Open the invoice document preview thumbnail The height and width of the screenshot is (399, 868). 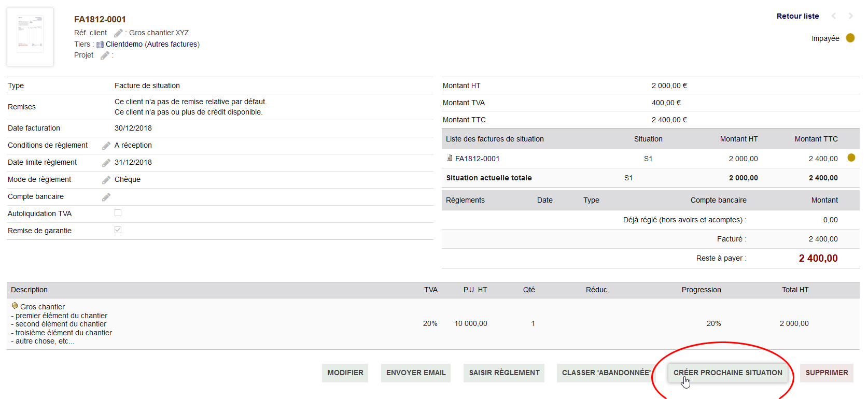click(30, 37)
